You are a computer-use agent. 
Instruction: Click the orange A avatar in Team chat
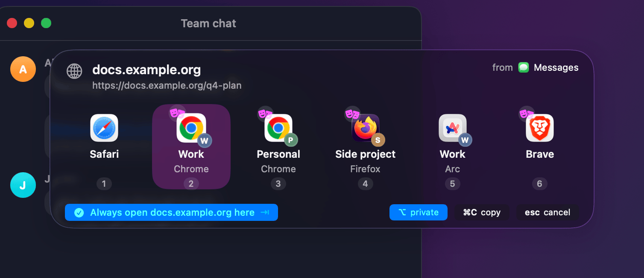[23, 69]
